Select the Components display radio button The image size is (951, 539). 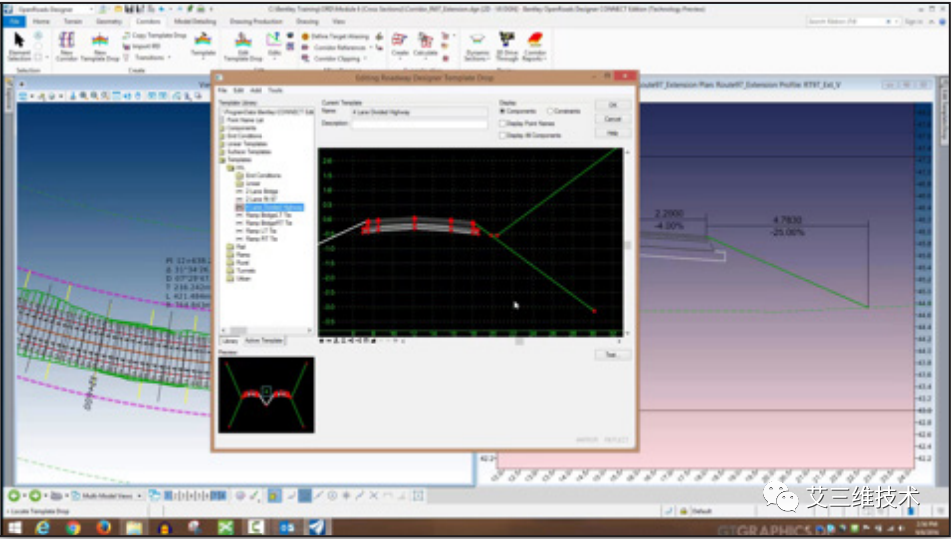(503, 111)
